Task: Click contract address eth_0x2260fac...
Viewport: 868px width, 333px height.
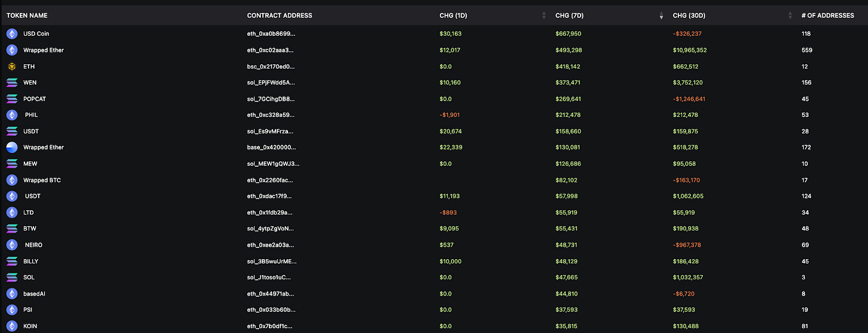Action: pyautogui.click(x=270, y=180)
